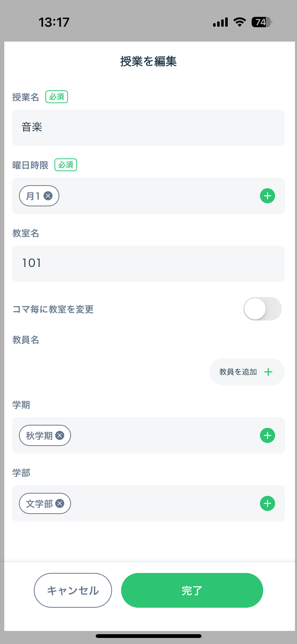Image resolution: width=297 pixels, height=644 pixels.
Task: Remove the 文学部 faculty chip
Action: [60, 503]
